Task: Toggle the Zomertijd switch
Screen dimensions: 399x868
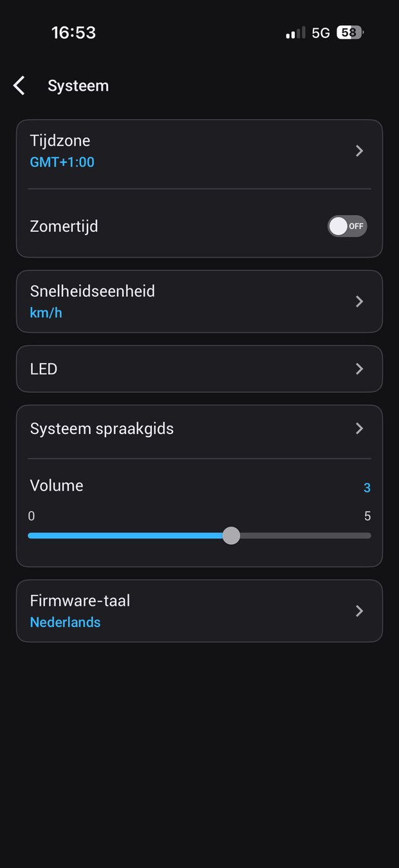Action: (x=347, y=226)
